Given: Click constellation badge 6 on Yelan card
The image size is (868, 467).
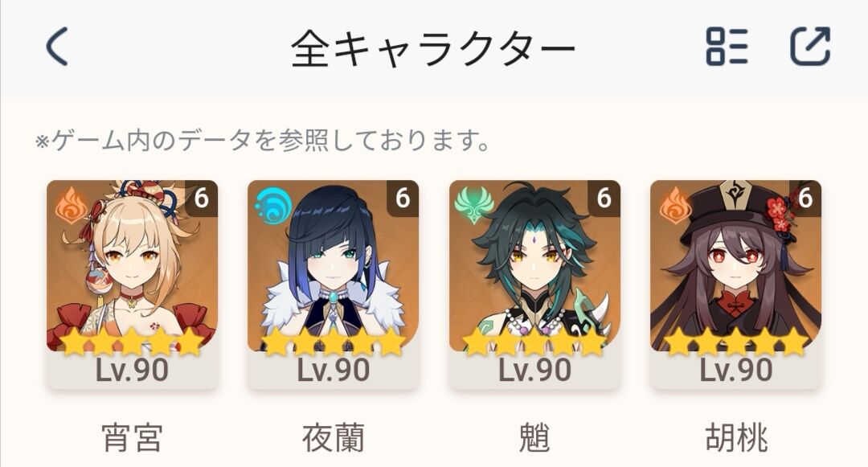Looking at the screenshot, I should coord(403,198).
